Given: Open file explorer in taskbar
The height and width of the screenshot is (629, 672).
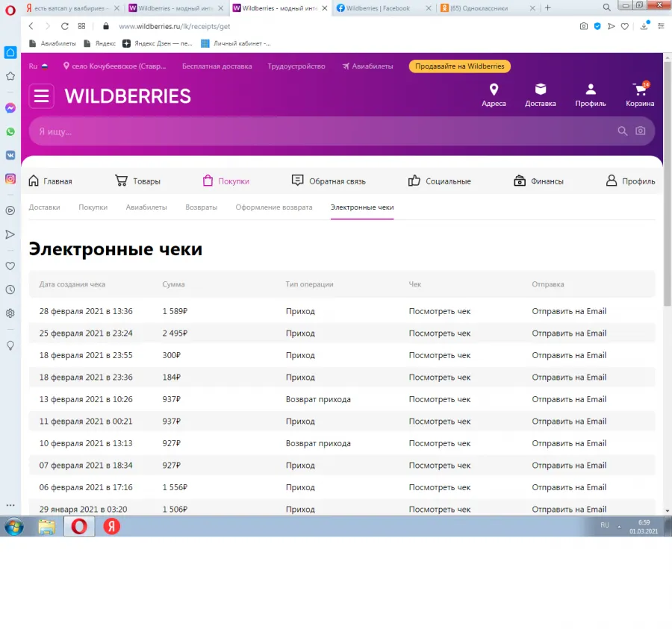Looking at the screenshot, I should [47, 527].
